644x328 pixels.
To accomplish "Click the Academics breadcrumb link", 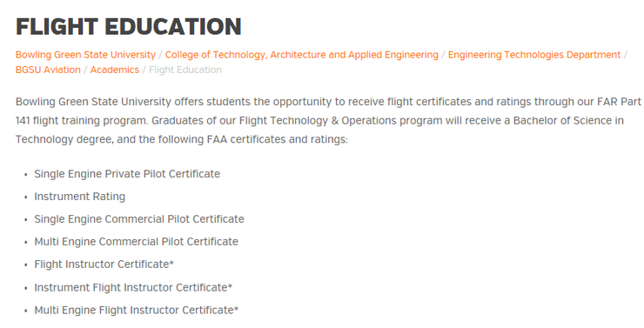I will tap(115, 70).
